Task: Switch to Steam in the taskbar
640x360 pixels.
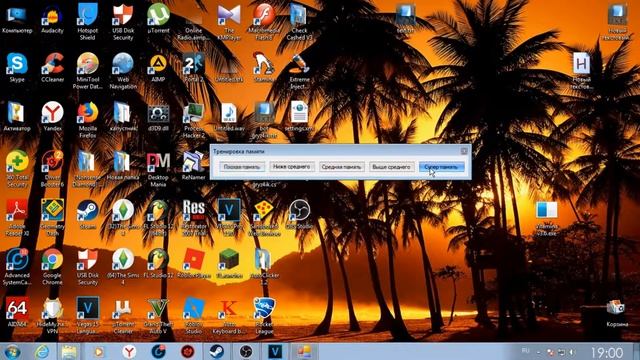Action: tap(216, 352)
